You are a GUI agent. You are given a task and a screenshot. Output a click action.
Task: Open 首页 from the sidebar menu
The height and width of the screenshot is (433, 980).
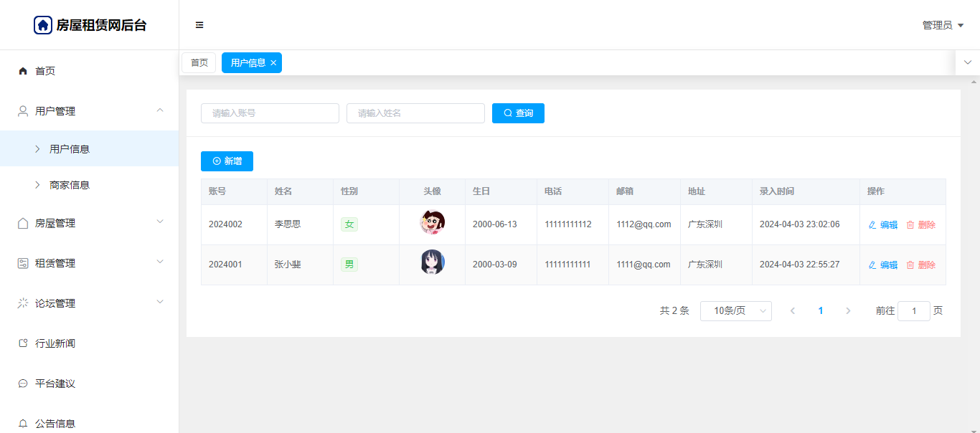point(45,71)
